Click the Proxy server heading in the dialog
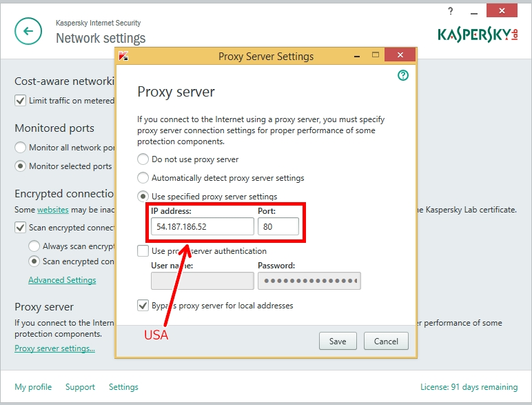The width and height of the screenshot is (532, 405). click(x=176, y=92)
